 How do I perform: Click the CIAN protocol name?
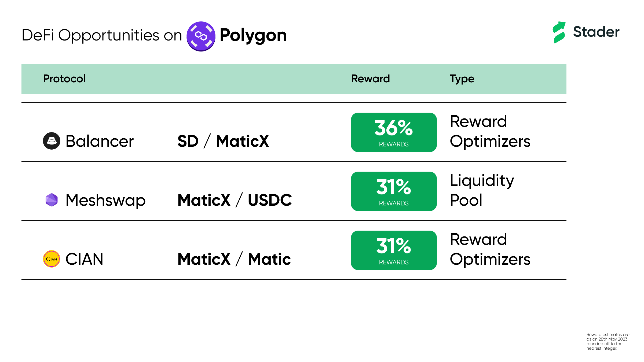pos(85,259)
